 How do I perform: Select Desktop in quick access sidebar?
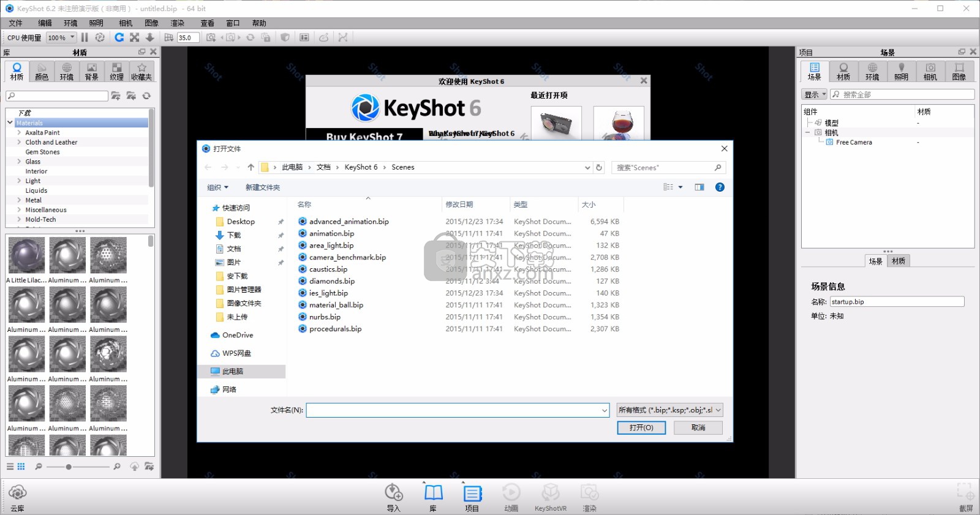(x=241, y=222)
